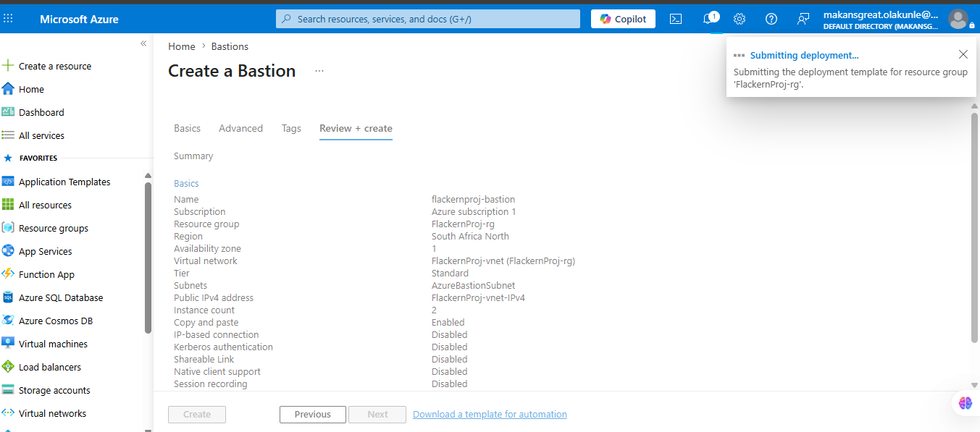The image size is (980, 432).
Task: Click Download a template for automation
Action: [x=490, y=415]
